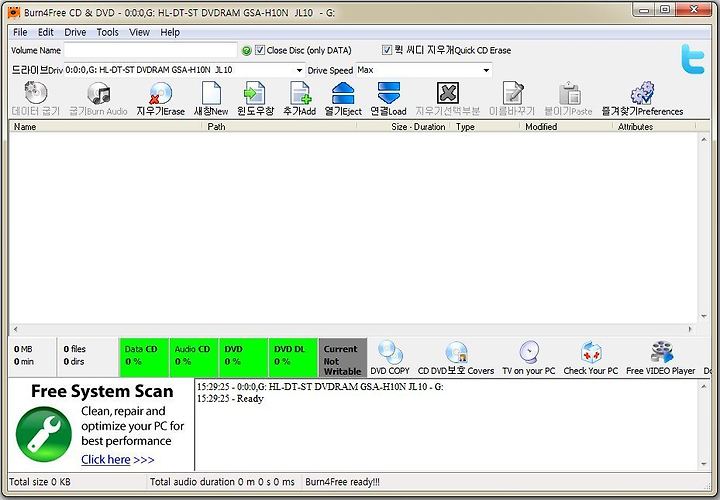Click log panel scroll-down arrow
Viewport: 720px width, 500px height.
click(704, 464)
